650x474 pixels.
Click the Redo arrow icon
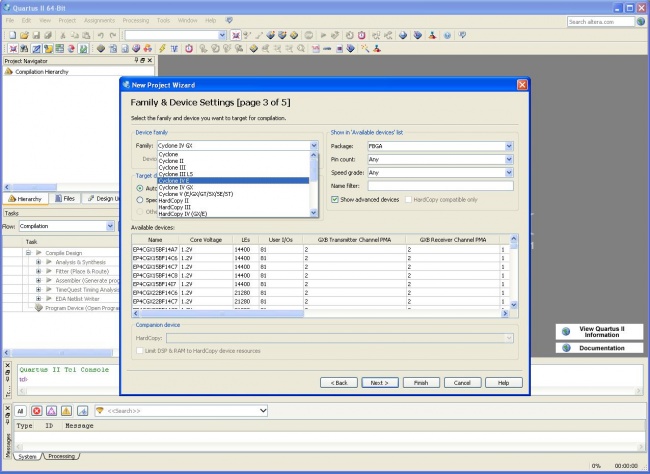[x=112, y=35]
